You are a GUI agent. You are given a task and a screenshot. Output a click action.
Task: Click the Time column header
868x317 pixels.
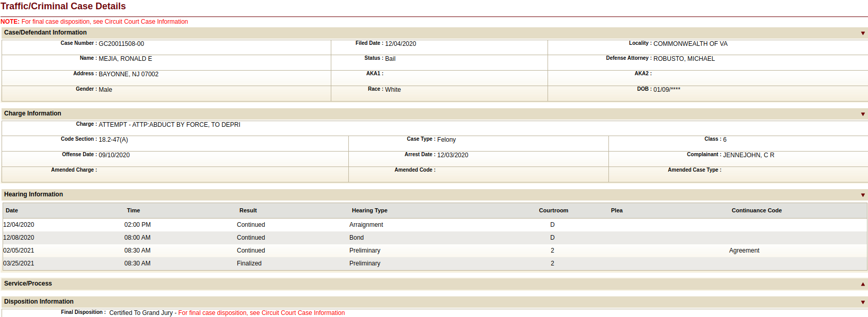134,210
